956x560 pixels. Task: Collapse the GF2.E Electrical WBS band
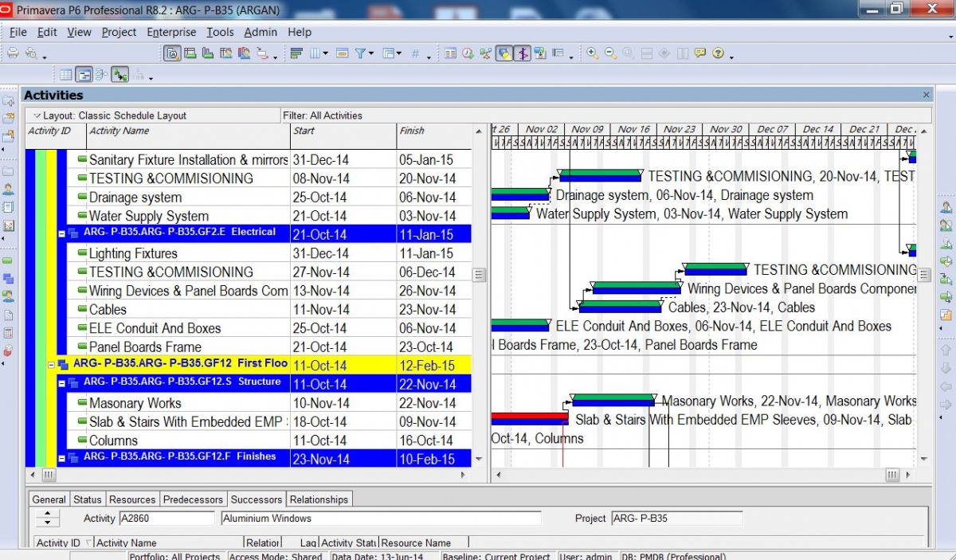[x=61, y=234]
